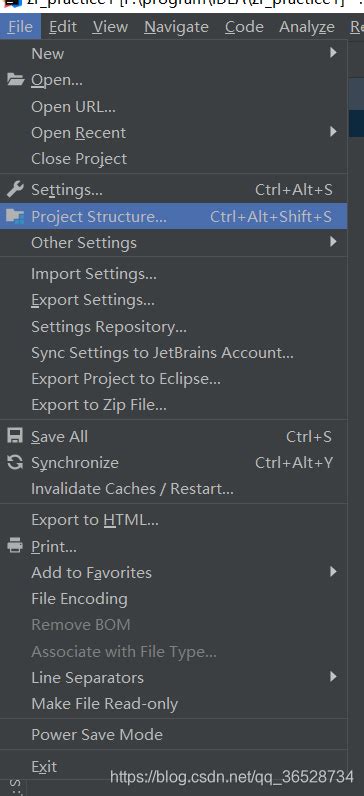The height and width of the screenshot is (796, 364).
Task: Toggle Make File Read-only
Action: pos(174,704)
